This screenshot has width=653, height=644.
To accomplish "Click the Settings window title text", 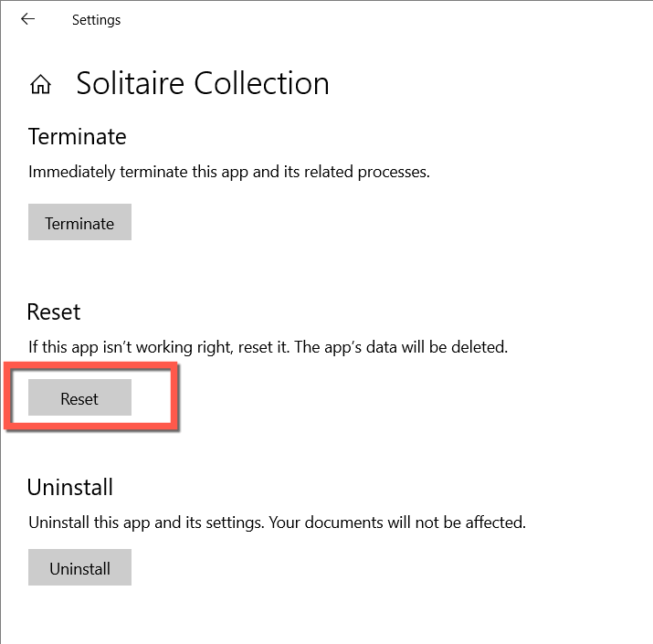I will (96, 20).
